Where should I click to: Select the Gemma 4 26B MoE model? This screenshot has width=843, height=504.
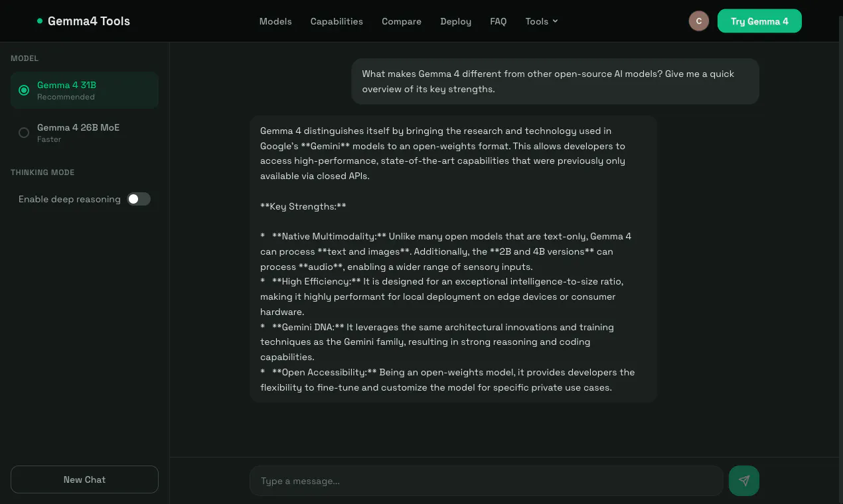click(x=84, y=133)
